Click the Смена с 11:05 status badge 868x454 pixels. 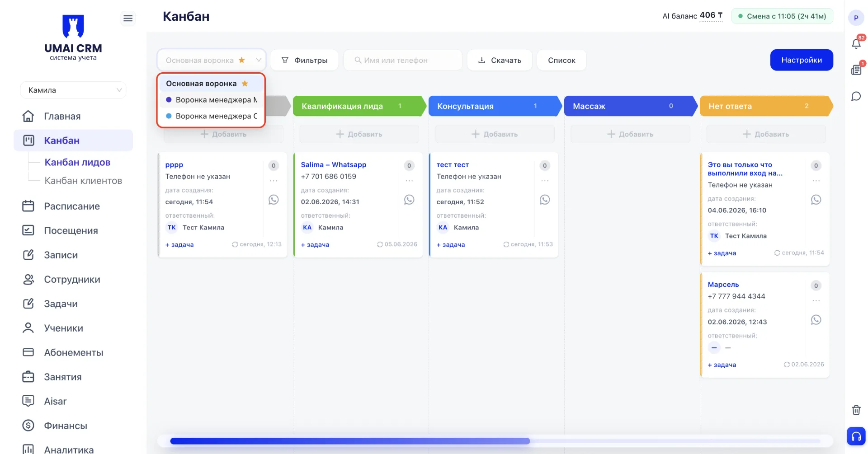(782, 16)
